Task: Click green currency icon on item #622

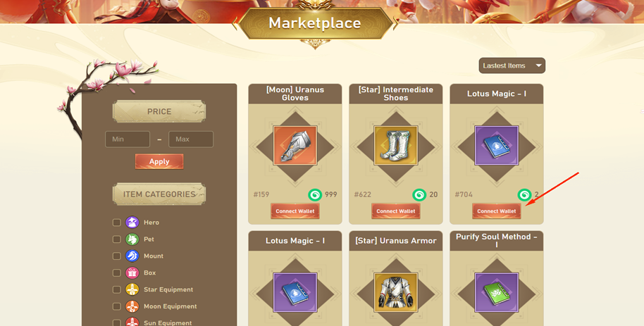Action: (x=419, y=194)
